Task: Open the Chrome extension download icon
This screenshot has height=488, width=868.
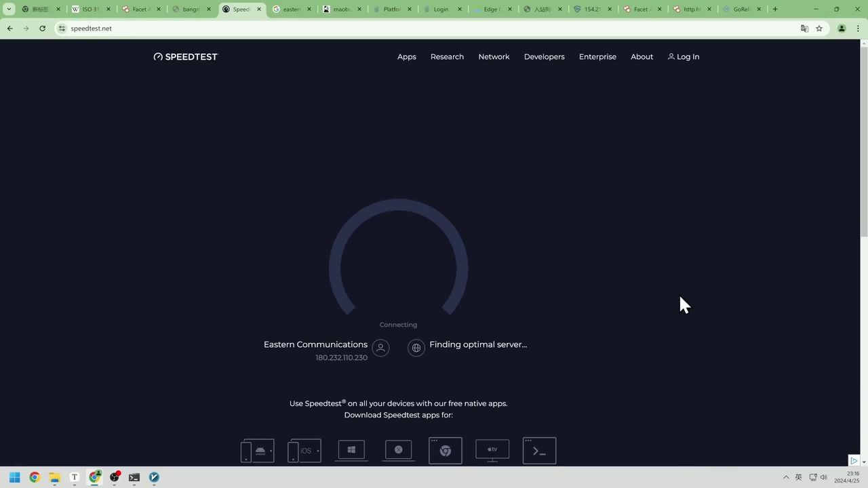Action: coord(446,451)
